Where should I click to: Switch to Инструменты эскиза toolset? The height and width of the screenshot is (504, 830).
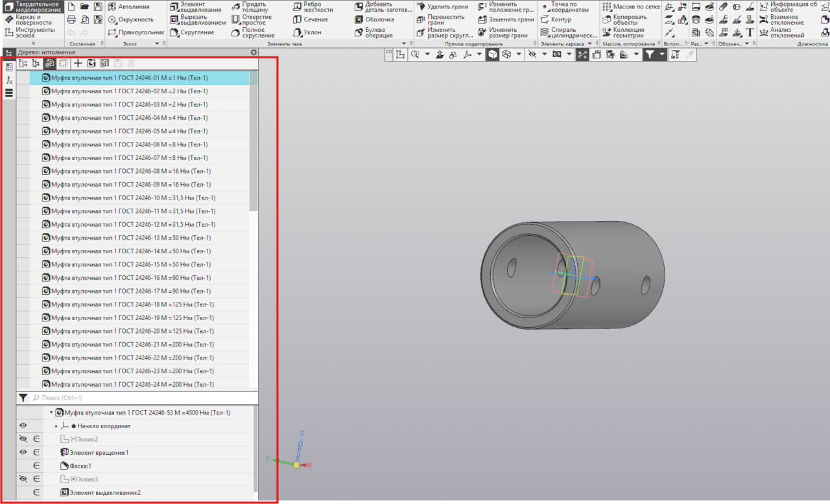tap(32, 32)
